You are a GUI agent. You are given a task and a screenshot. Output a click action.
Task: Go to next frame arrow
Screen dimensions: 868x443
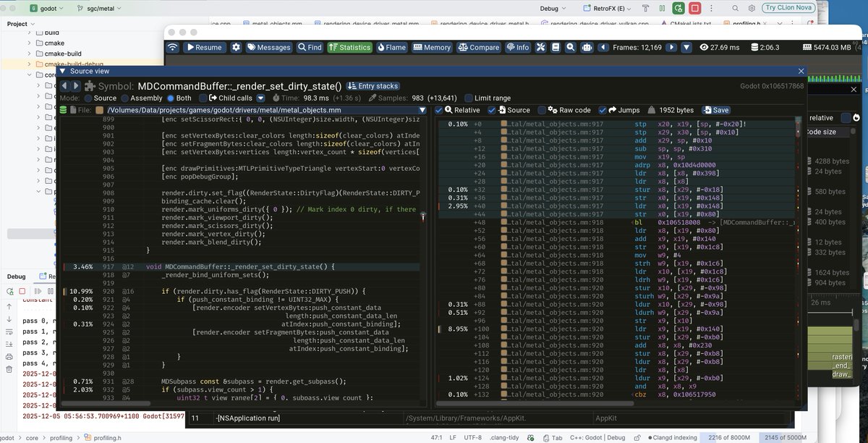click(671, 47)
